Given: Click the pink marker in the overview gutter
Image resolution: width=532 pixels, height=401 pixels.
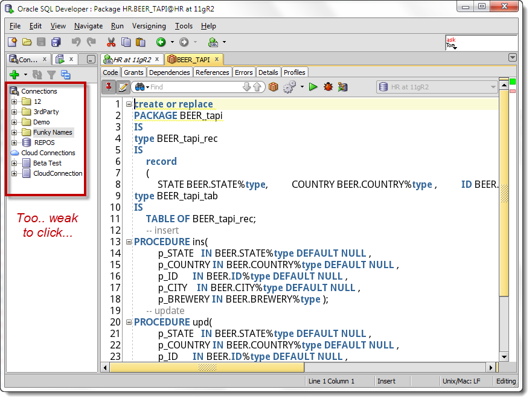Looking at the screenshot, I should 513,91.
